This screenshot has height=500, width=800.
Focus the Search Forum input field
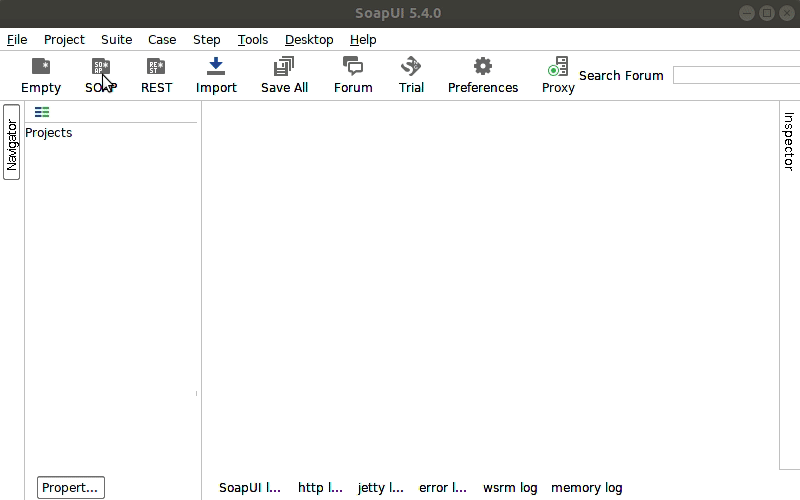point(736,75)
